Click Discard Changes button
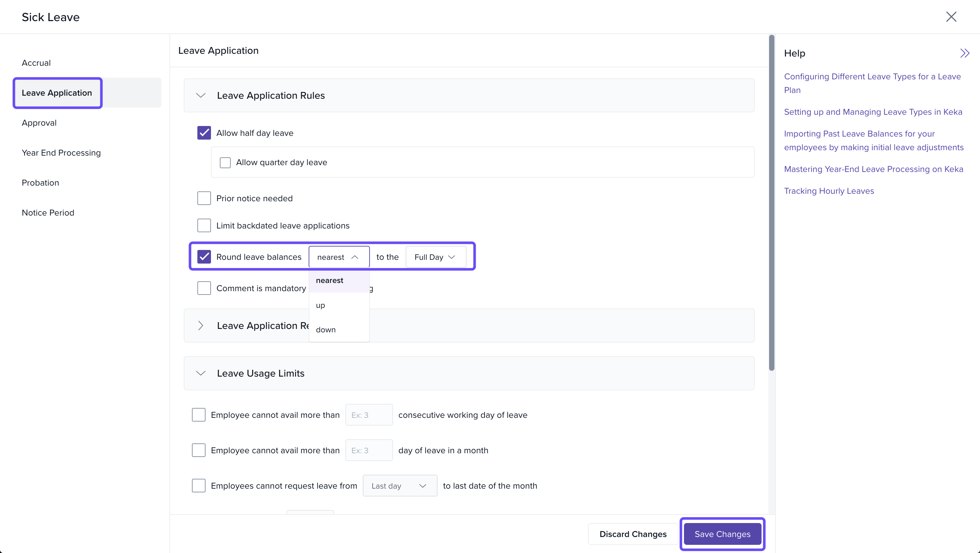 point(633,534)
